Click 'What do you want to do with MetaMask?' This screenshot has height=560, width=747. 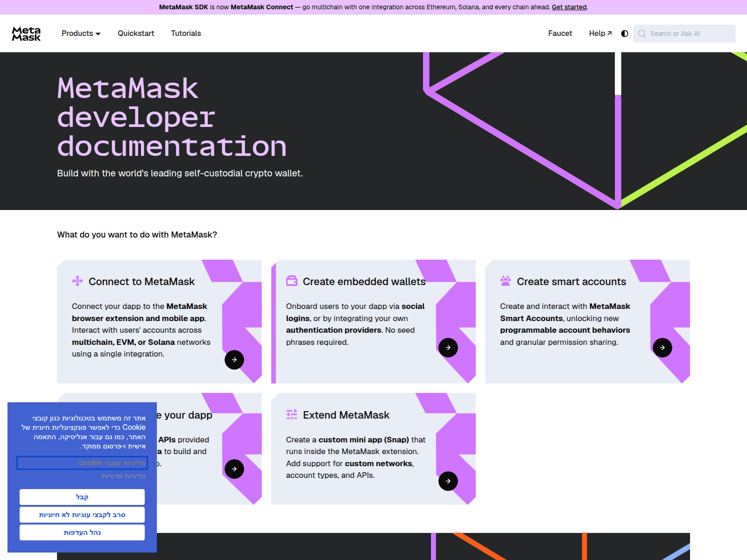coord(137,235)
